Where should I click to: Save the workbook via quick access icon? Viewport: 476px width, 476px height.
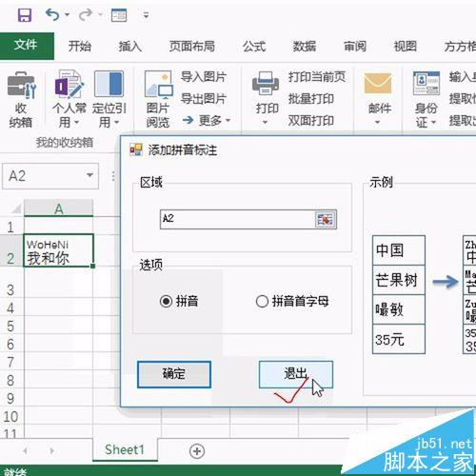tap(25, 15)
